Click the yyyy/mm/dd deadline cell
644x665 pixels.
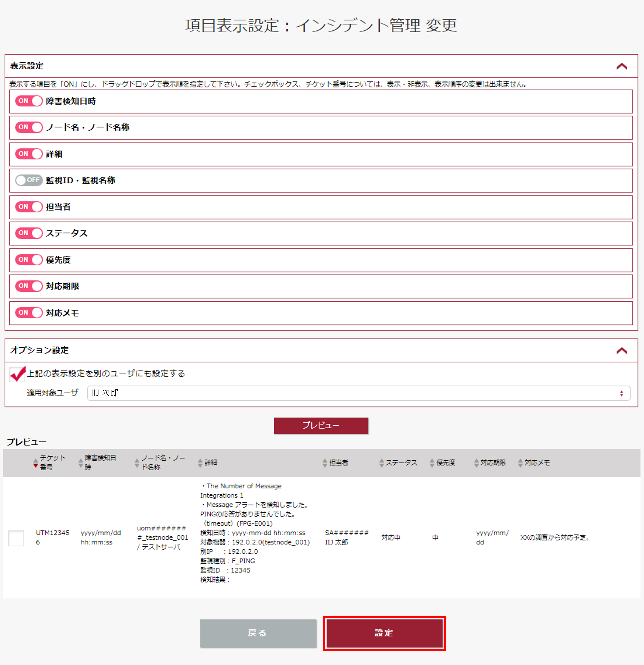(492, 538)
